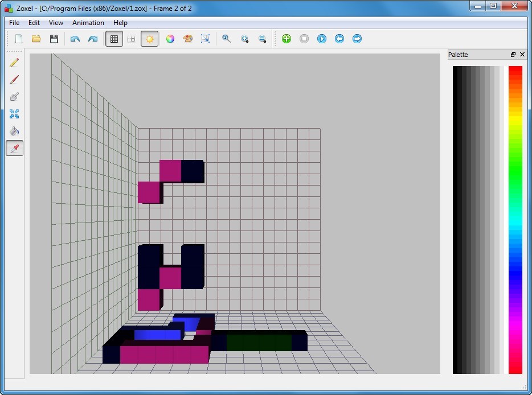Screen dimensions: 532x395
Task: Open the Animation menu
Action: click(x=88, y=23)
